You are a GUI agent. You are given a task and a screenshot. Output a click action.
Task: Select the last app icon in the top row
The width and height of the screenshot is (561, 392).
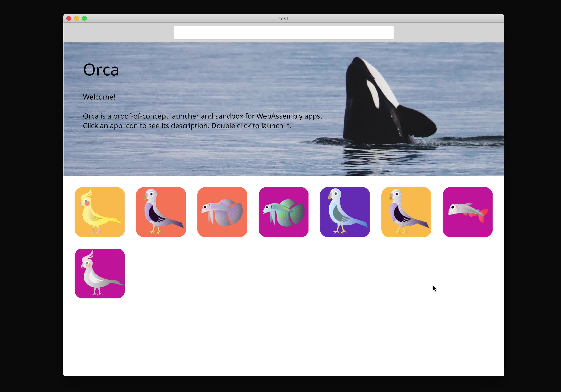[x=468, y=212]
